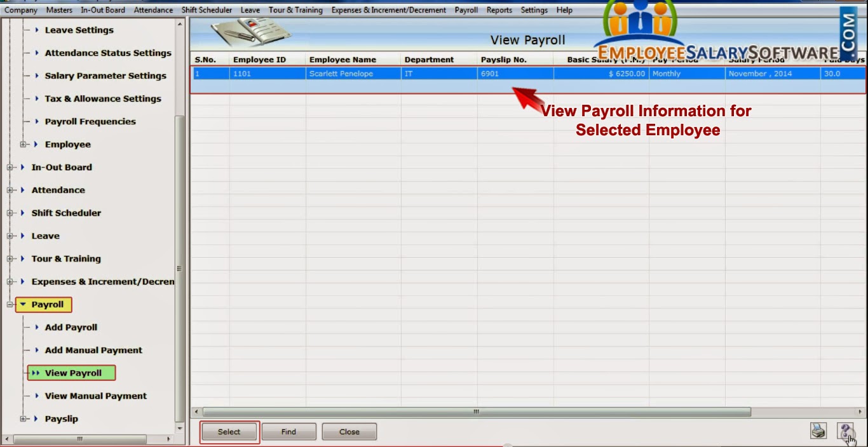Viewport: 868px width, 447px height.
Task: Open the Settings menu
Action: coord(534,10)
